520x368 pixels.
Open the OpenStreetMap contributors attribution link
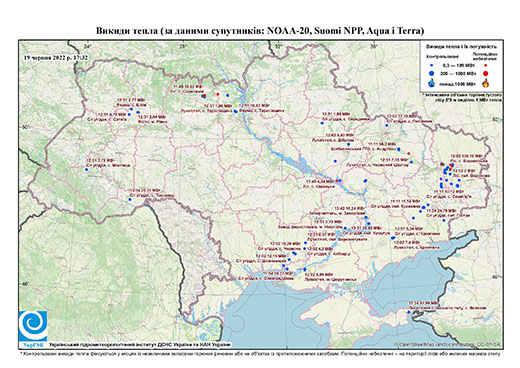[x=447, y=344]
